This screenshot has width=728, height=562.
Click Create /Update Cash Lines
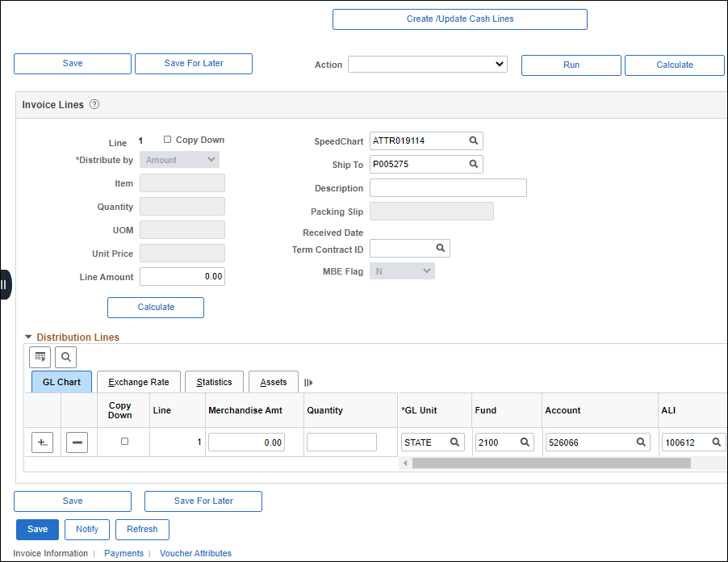point(459,19)
